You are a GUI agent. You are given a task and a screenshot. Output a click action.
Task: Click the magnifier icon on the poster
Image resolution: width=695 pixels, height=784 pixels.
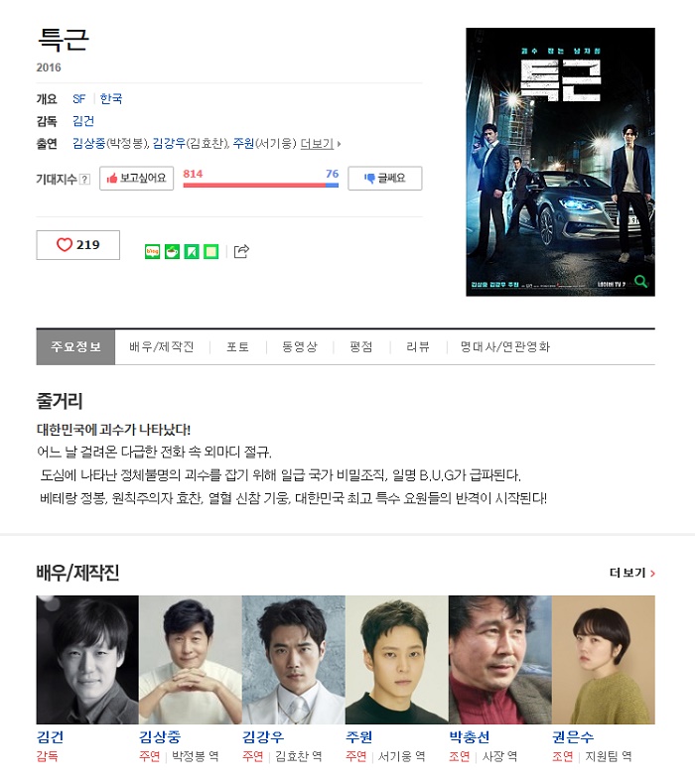point(640,282)
